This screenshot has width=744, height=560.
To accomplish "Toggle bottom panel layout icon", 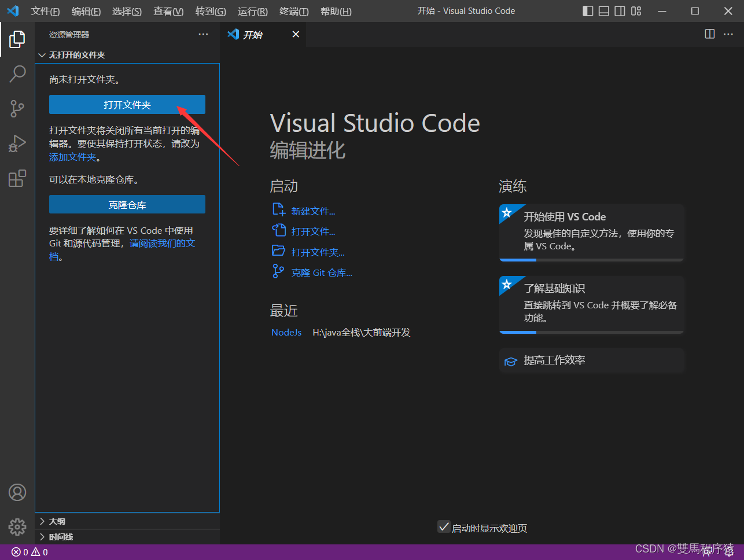I will click(604, 11).
